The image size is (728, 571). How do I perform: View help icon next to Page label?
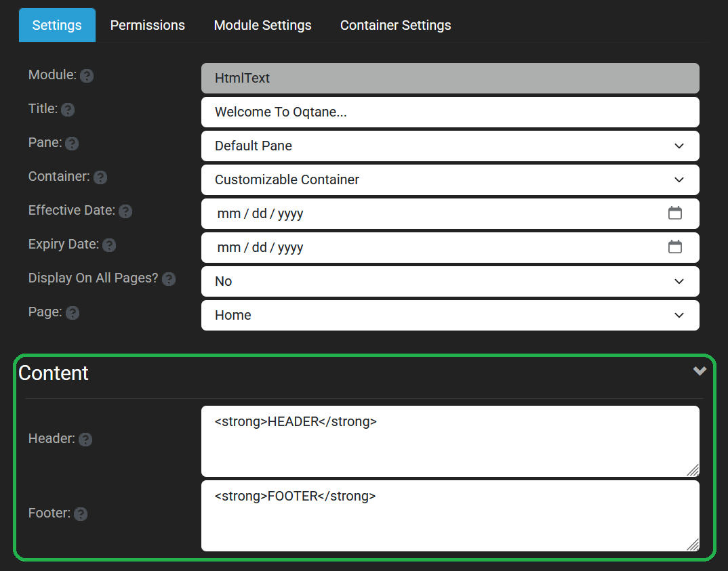click(x=73, y=313)
